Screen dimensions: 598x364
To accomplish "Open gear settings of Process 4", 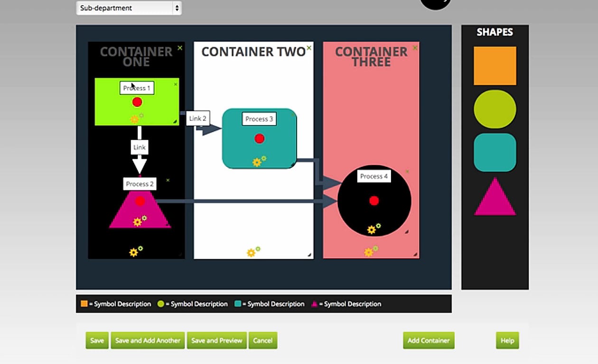I will pyautogui.click(x=374, y=229).
